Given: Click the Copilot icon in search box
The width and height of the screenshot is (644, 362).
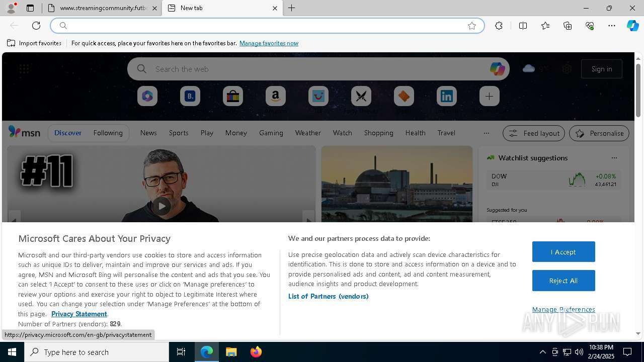Looking at the screenshot, I should point(497,69).
